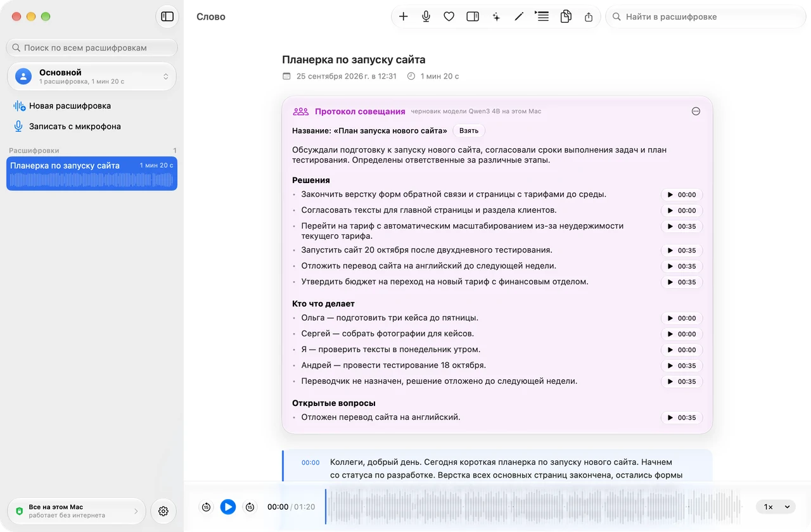Choose Записать с микрофона in the sidebar
Image resolution: width=811 pixels, height=532 pixels.
[x=67, y=126]
